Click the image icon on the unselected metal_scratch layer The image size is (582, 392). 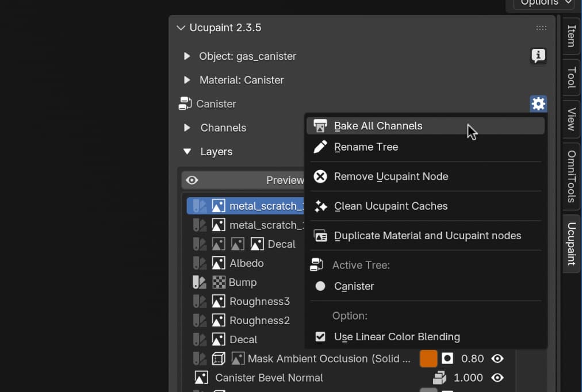pos(219,225)
